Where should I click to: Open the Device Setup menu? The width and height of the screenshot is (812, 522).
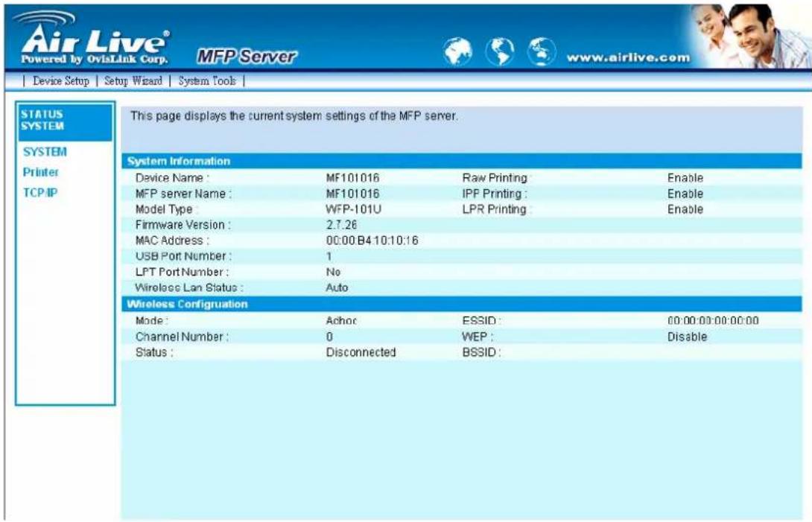[60, 80]
